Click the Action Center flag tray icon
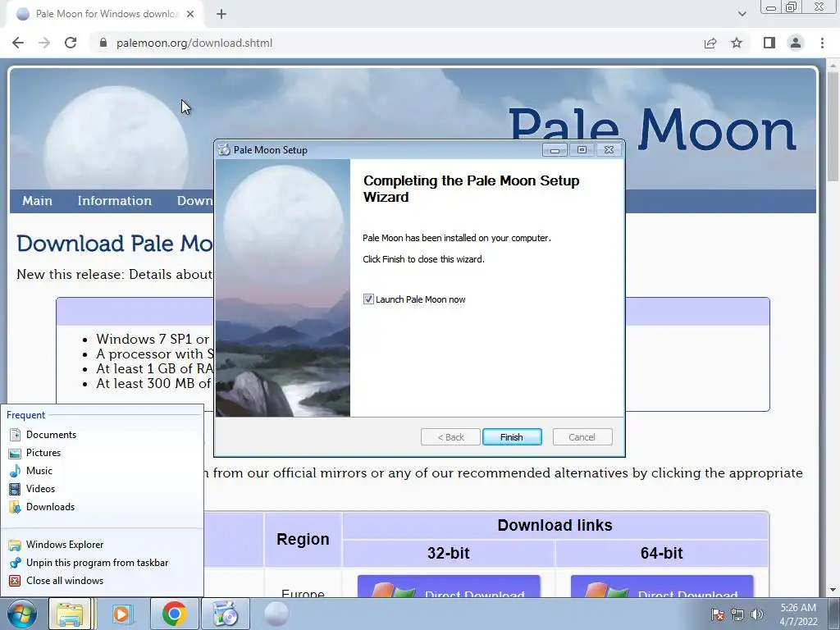The image size is (840, 630). 717,614
